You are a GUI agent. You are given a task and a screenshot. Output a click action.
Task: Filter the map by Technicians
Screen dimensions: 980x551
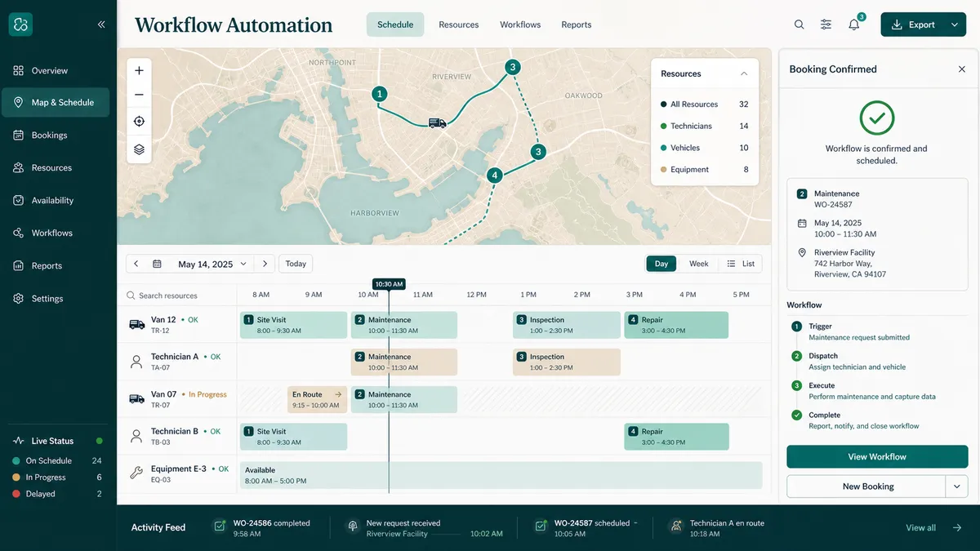tap(704, 126)
